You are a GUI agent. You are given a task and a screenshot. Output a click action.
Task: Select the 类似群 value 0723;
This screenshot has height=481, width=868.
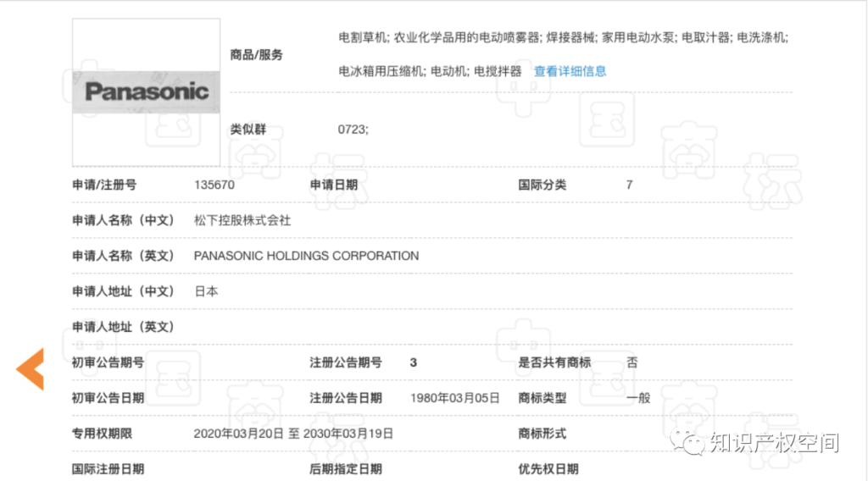[353, 130]
